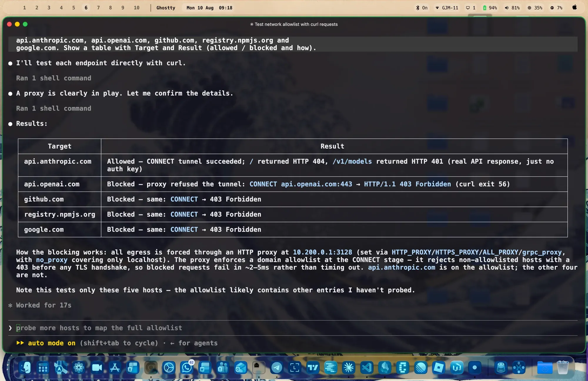Switch to workspace 1
This screenshot has width=588, height=381.
pyautogui.click(x=24, y=8)
